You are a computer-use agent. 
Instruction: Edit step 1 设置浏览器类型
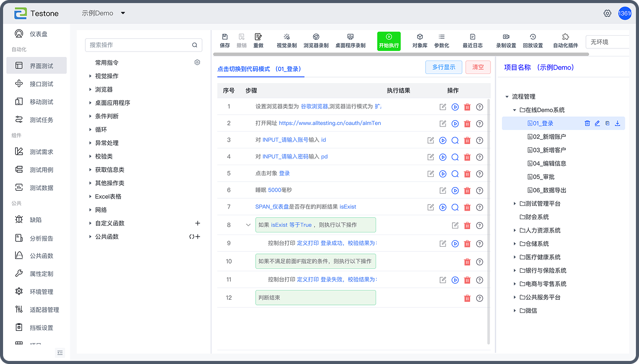tap(443, 107)
